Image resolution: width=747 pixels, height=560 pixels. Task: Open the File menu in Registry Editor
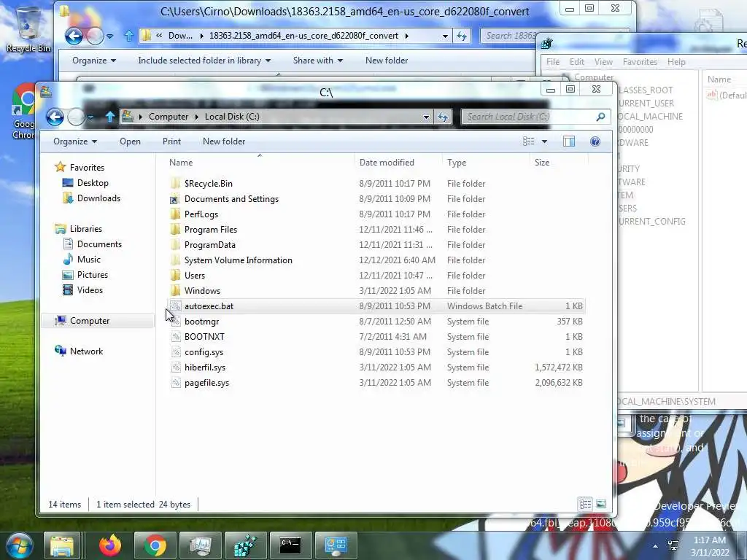pos(553,62)
